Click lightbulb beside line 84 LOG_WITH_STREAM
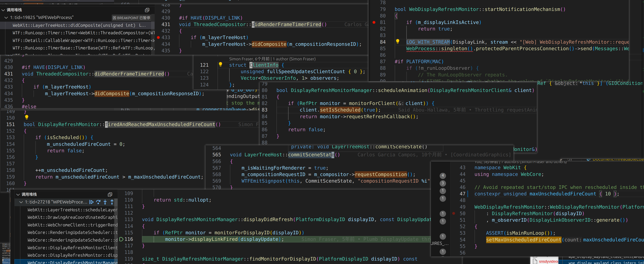The image size is (644, 264). tap(398, 41)
